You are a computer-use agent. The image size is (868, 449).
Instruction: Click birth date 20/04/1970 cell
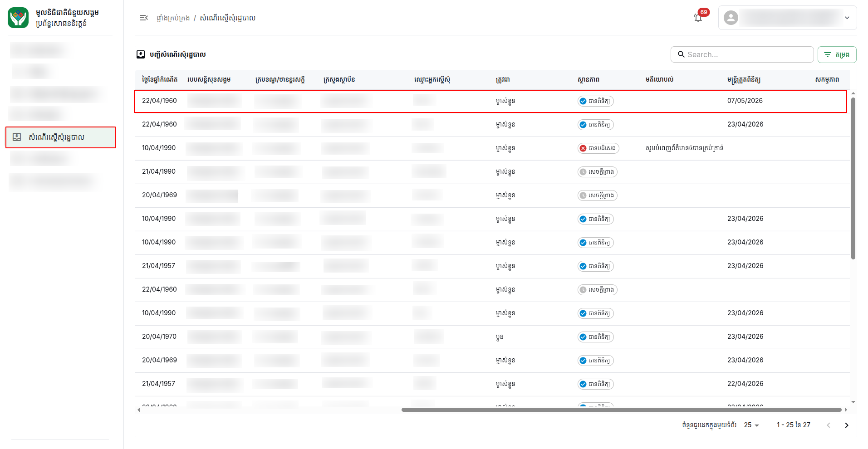[159, 337]
